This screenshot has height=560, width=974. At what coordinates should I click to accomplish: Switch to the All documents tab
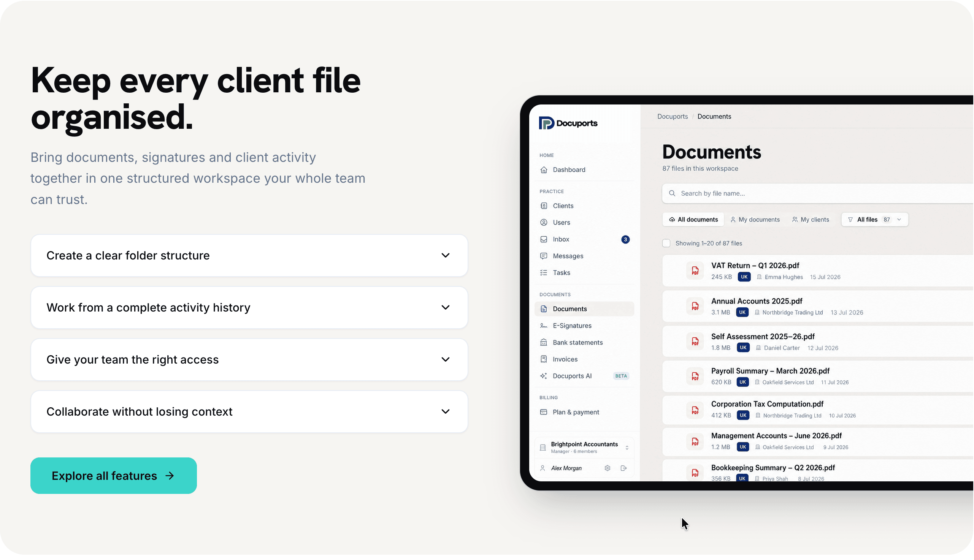coord(693,220)
